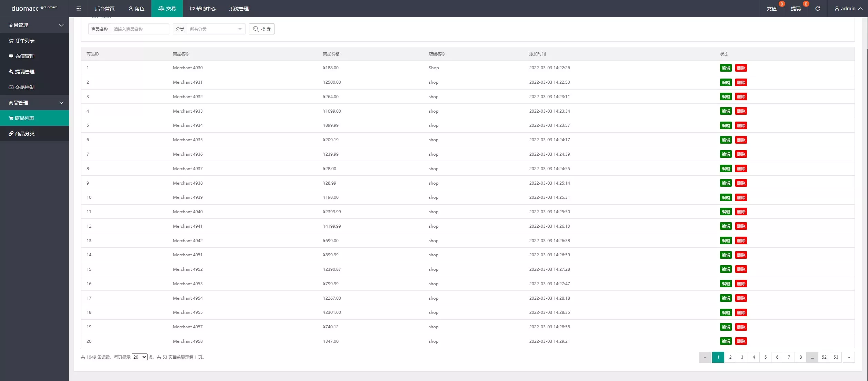The height and width of the screenshot is (381, 868).
Task: Click the sidebar collapse hamburger icon
Action: point(79,9)
